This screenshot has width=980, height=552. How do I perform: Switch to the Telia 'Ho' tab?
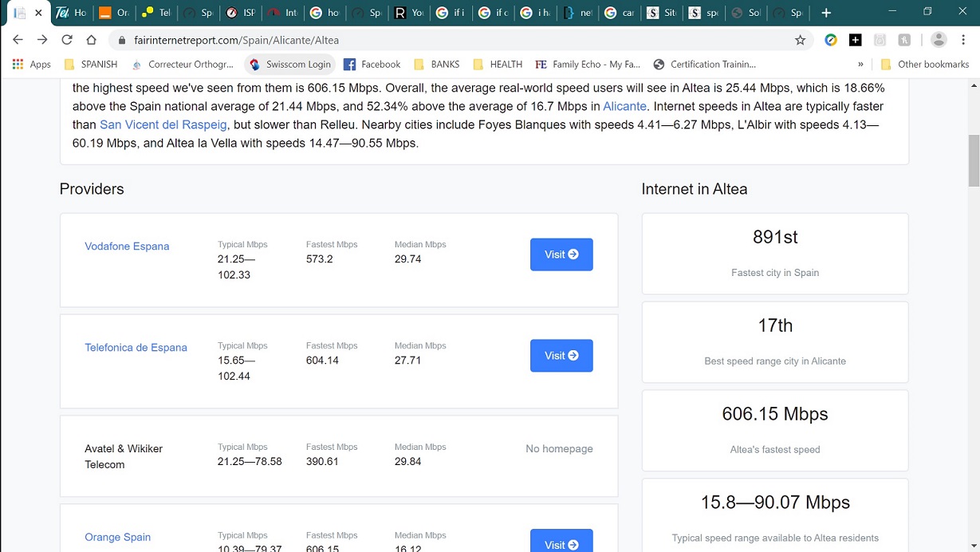coord(72,13)
